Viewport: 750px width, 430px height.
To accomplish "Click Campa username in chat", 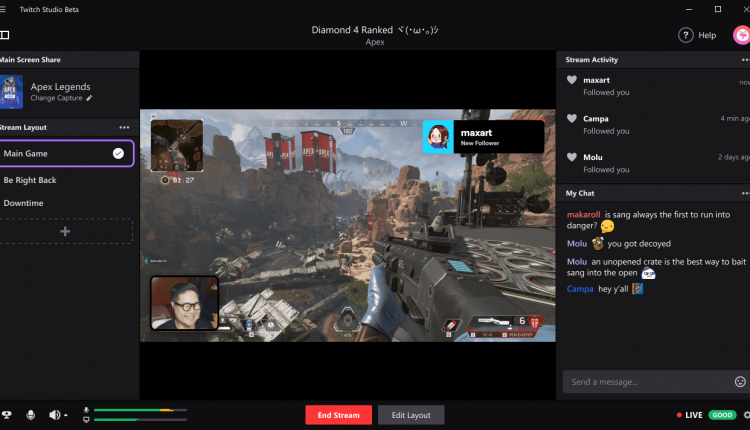I will click(580, 289).
